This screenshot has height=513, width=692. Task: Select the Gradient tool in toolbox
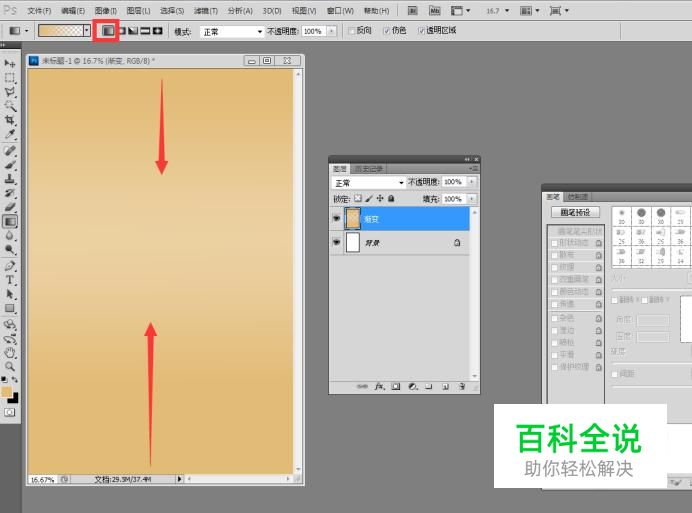[9, 221]
